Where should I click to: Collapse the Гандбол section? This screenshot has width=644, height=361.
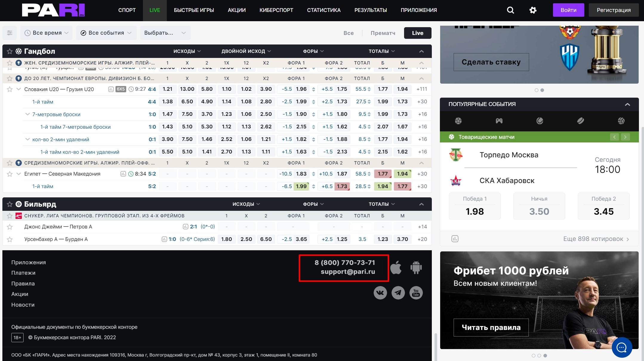pos(421,51)
